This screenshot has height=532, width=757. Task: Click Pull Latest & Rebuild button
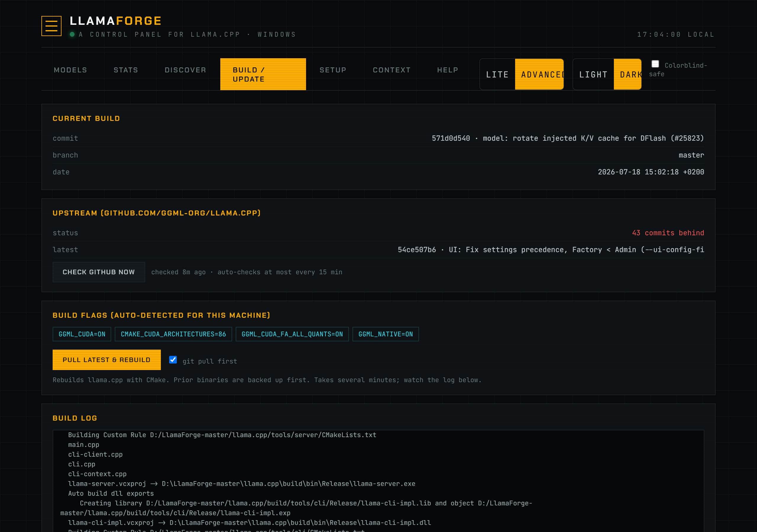pyautogui.click(x=107, y=360)
